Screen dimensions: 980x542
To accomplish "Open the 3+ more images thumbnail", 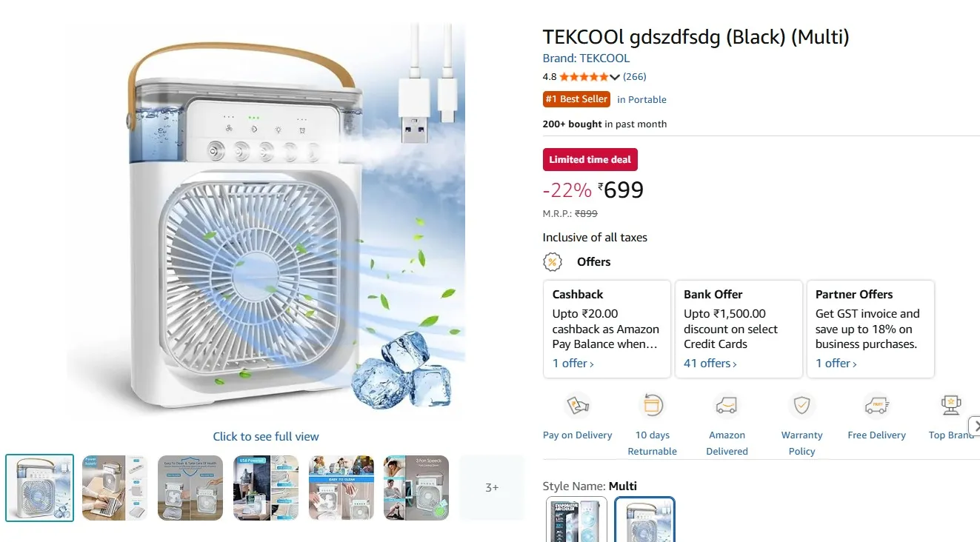I will click(492, 487).
